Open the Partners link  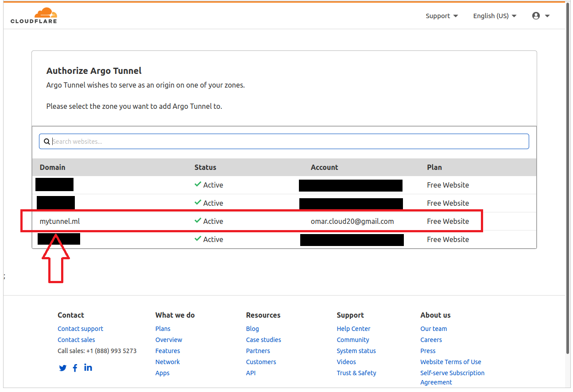click(x=258, y=351)
